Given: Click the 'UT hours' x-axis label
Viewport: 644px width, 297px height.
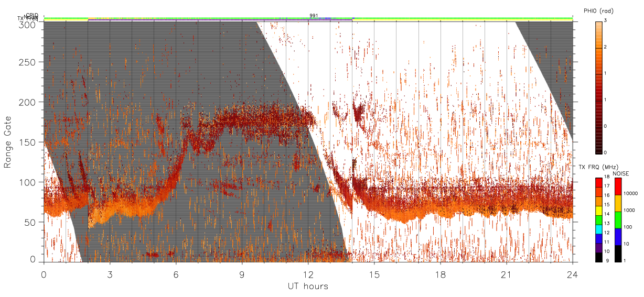Looking at the screenshot, I should [x=308, y=286].
